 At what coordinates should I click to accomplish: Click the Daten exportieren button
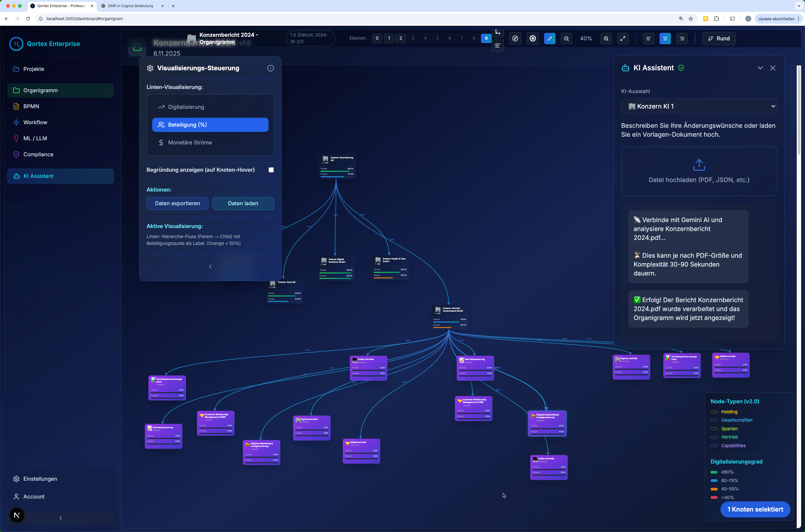(x=177, y=203)
